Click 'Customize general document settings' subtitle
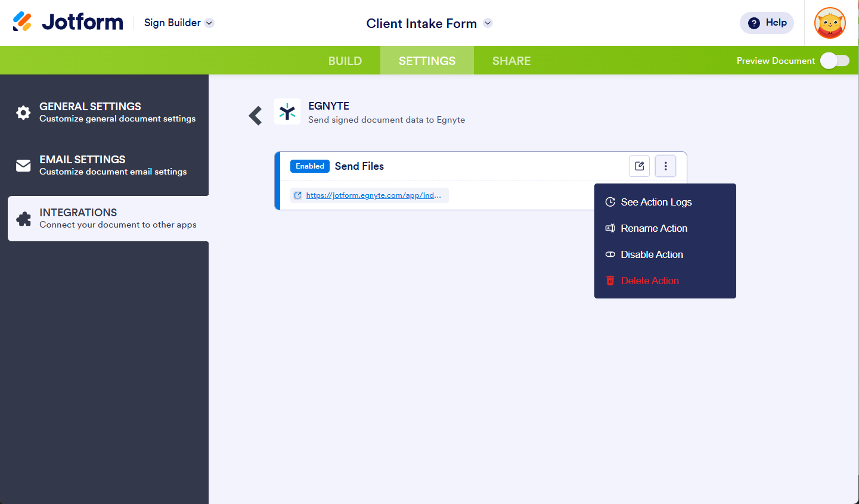 [117, 119]
